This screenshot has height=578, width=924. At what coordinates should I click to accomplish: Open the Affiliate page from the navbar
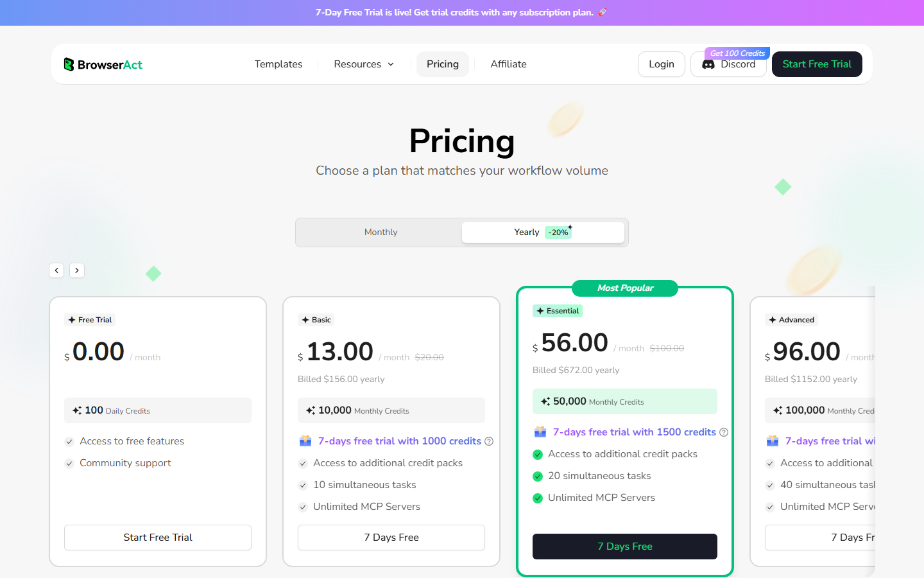tap(508, 64)
